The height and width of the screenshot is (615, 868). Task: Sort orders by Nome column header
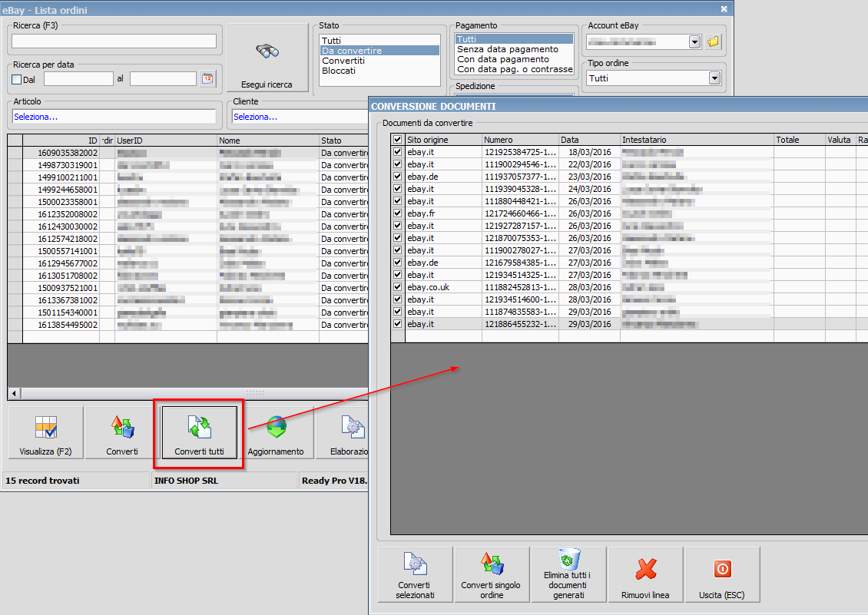pyautogui.click(x=268, y=141)
